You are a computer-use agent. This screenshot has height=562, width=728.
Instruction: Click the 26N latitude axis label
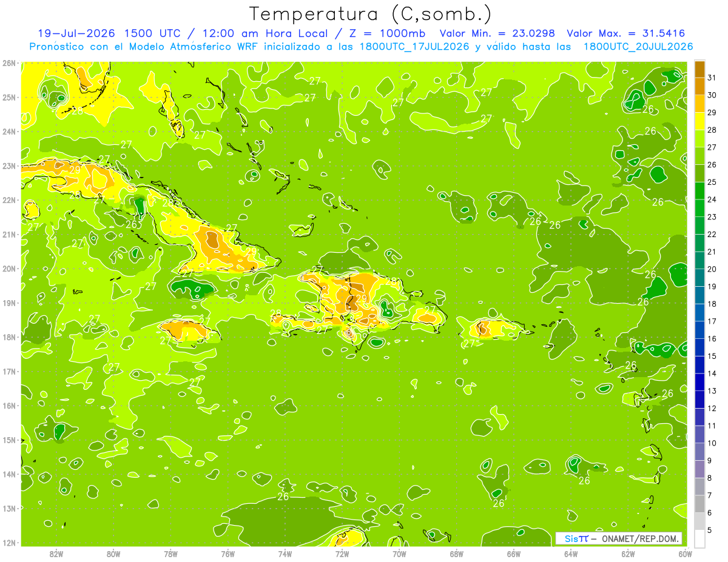coord(8,62)
